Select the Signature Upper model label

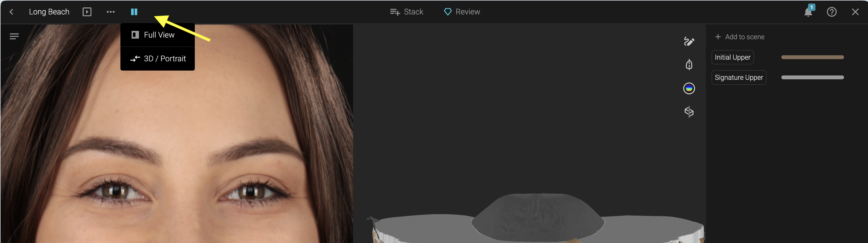pos(739,78)
